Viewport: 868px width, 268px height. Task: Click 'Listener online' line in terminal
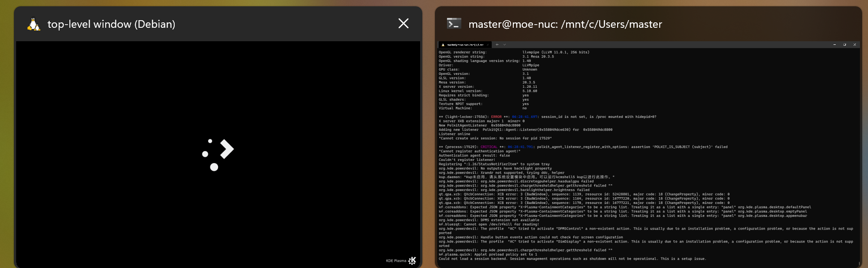click(455, 134)
